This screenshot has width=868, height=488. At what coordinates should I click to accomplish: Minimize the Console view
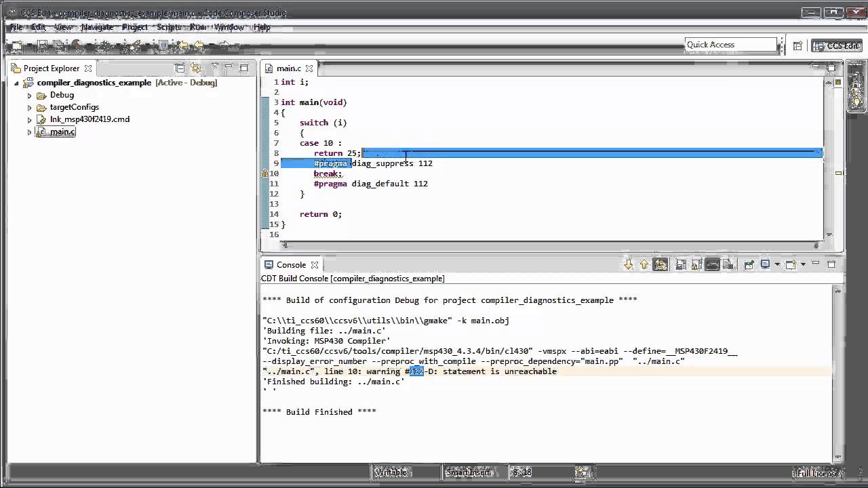pyautogui.click(x=816, y=263)
